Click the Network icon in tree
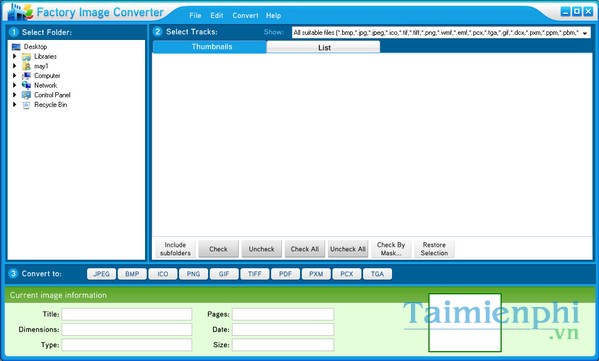599x361 pixels. (x=26, y=85)
